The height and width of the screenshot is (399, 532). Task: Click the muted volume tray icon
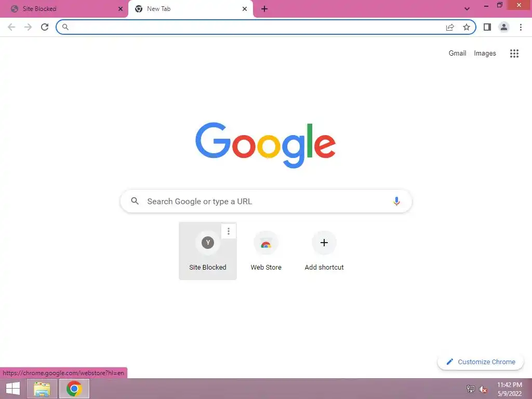(x=483, y=389)
